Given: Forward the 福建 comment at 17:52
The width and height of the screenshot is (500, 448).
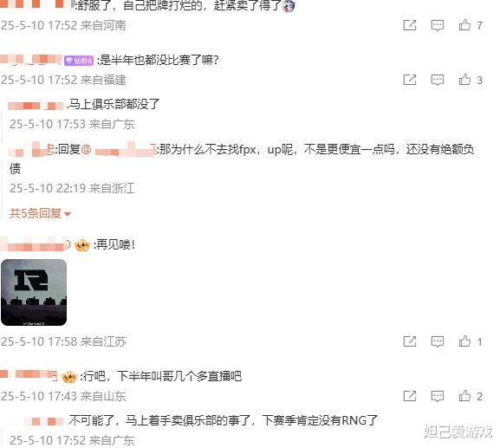Looking at the screenshot, I should coord(410,80).
